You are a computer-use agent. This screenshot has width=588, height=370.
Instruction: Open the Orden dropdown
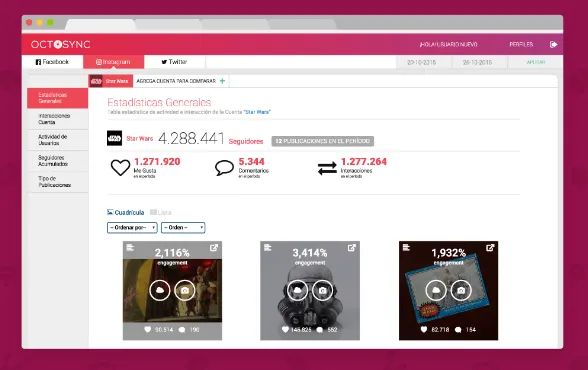(x=183, y=228)
